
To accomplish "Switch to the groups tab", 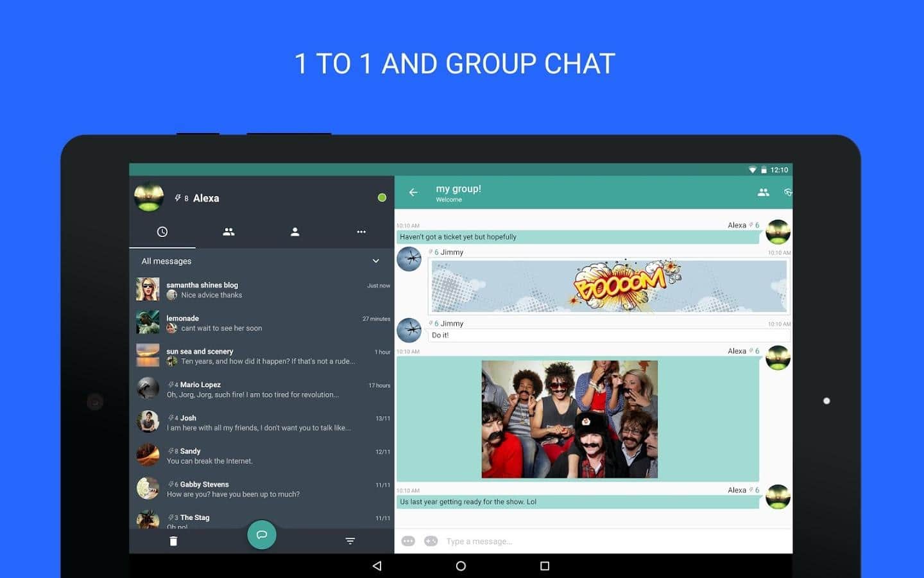I will pyautogui.click(x=228, y=232).
